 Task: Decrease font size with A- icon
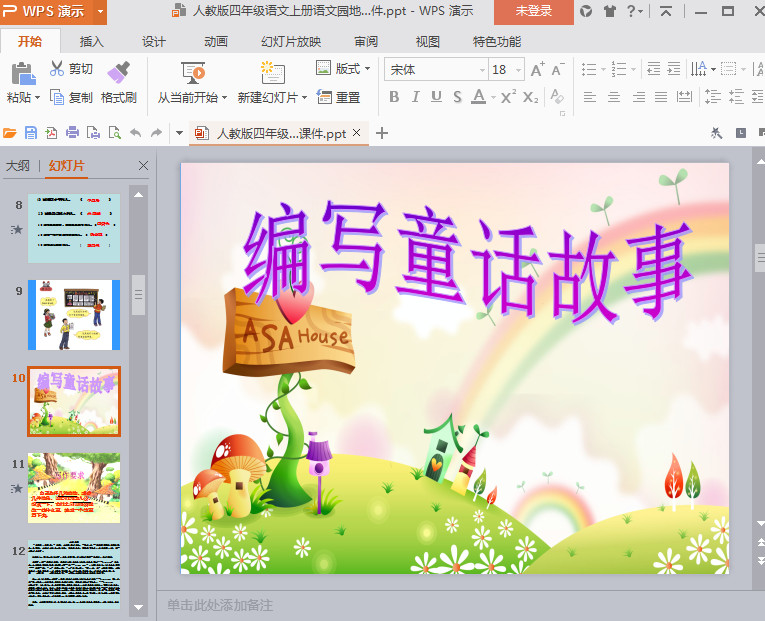pos(558,70)
